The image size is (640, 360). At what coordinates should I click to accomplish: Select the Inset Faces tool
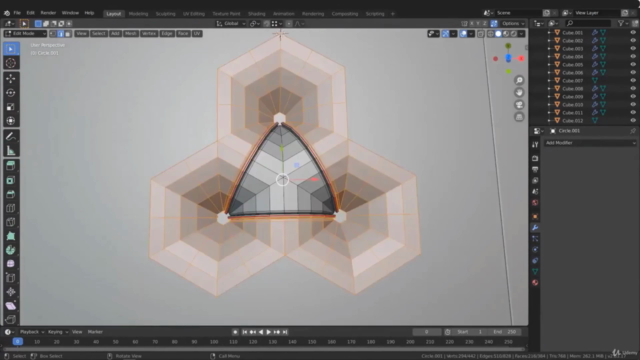(11, 180)
